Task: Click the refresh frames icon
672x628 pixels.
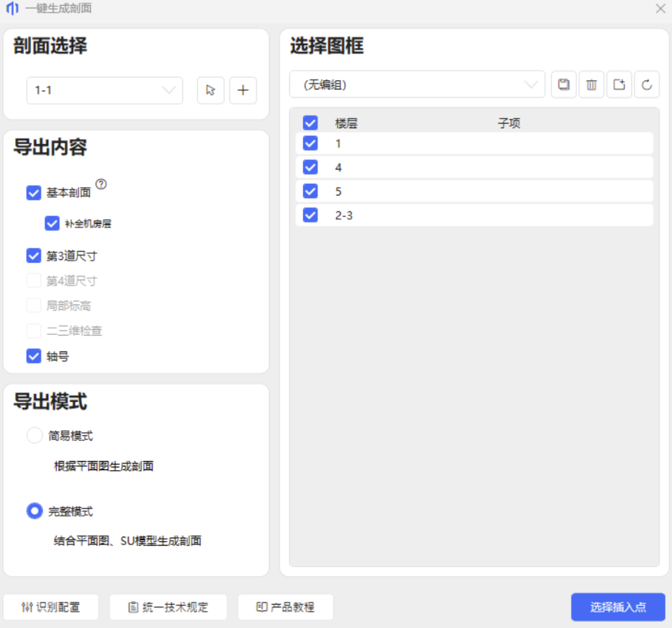Action: [x=647, y=84]
